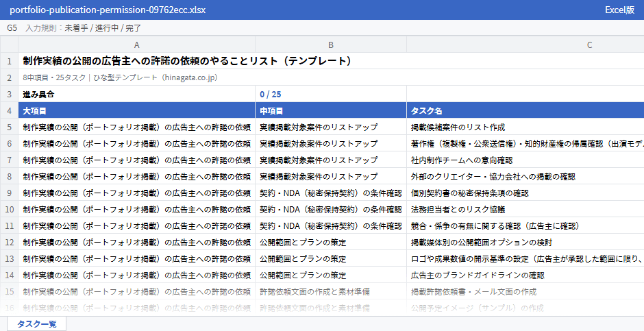The height and width of the screenshot is (331, 644).
Task: Click 契約・NDA（秘密保持契約）の条件確認 in row 9
Action: (x=331, y=193)
